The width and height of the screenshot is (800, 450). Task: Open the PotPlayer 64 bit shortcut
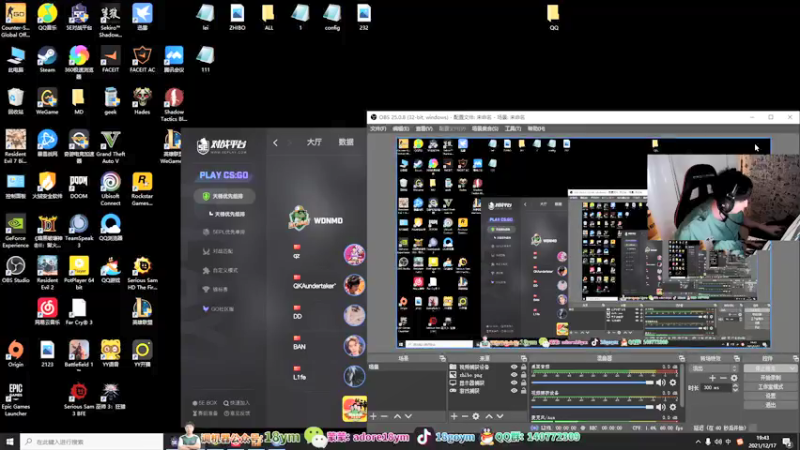click(x=79, y=273)
